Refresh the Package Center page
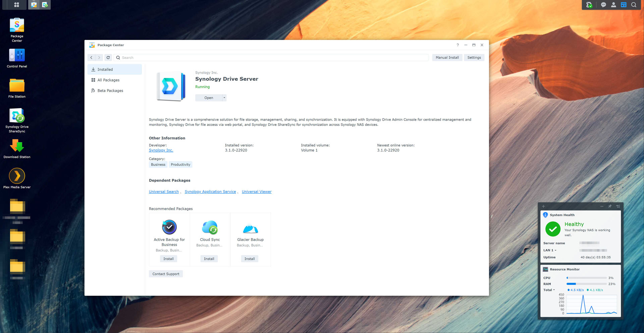This screenshot has height=333, width=644. [x=108, y=58]
